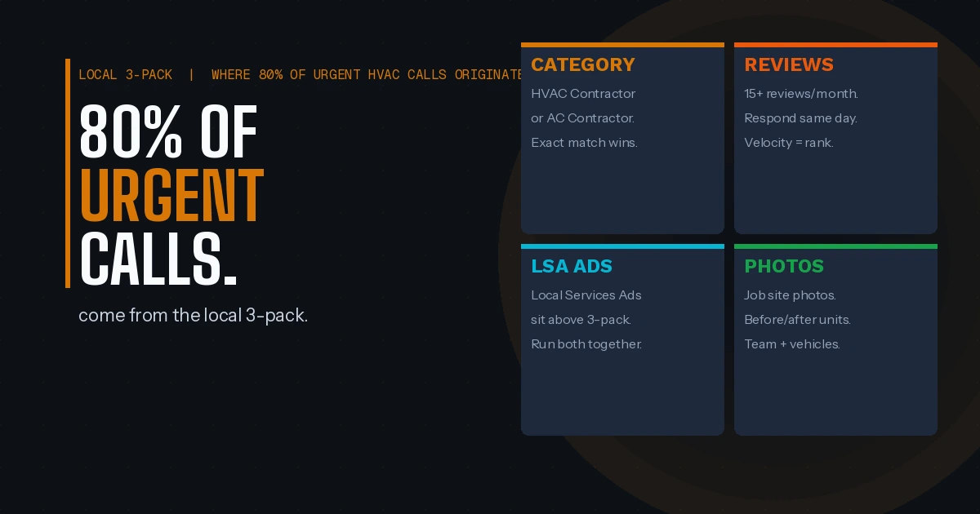
Task: Click the orange vertical accent bar
Action: click(x=68, y=173)
